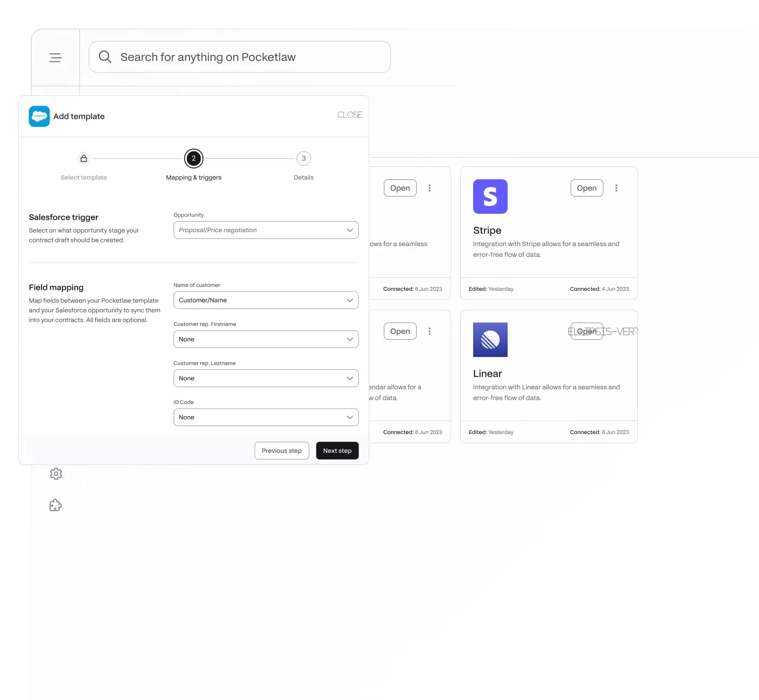Open more options on the Stripe card

point(616,188)
